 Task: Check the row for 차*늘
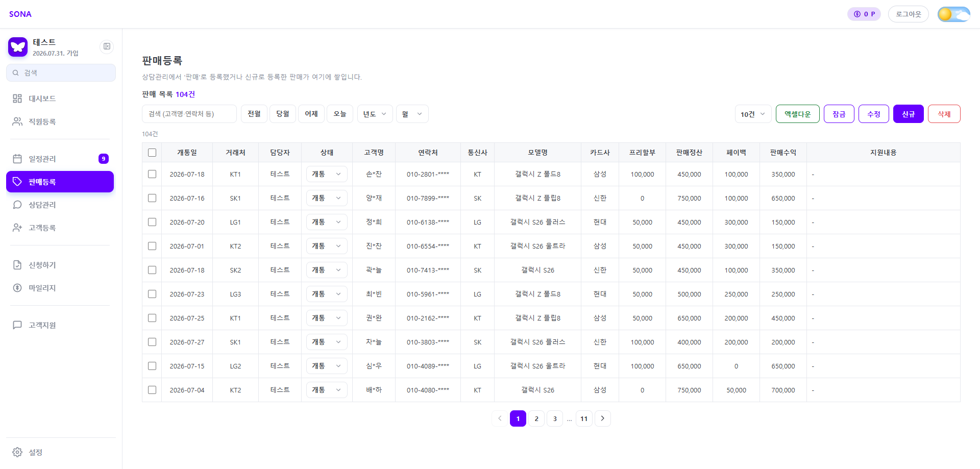pyautogui.click(x=152, y=342)
